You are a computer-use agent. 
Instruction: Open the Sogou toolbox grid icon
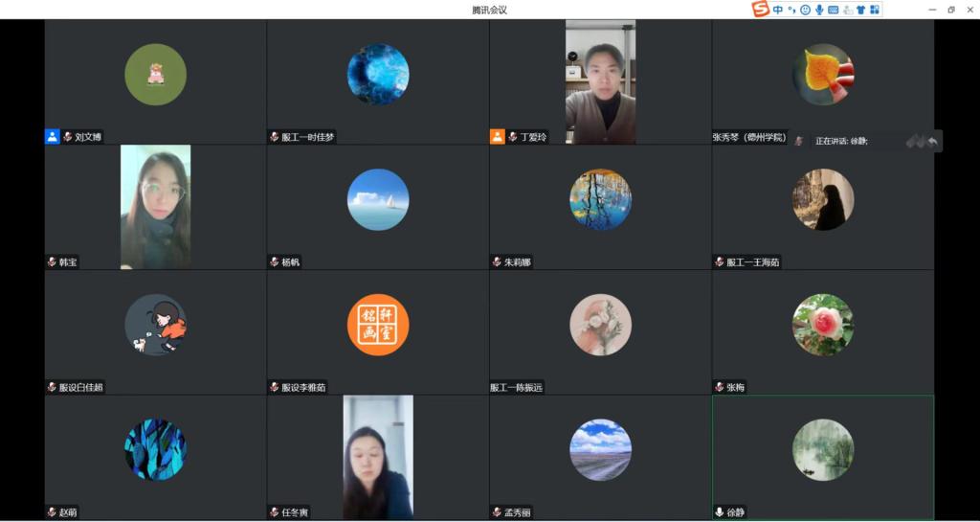click(x=874, y=10)
